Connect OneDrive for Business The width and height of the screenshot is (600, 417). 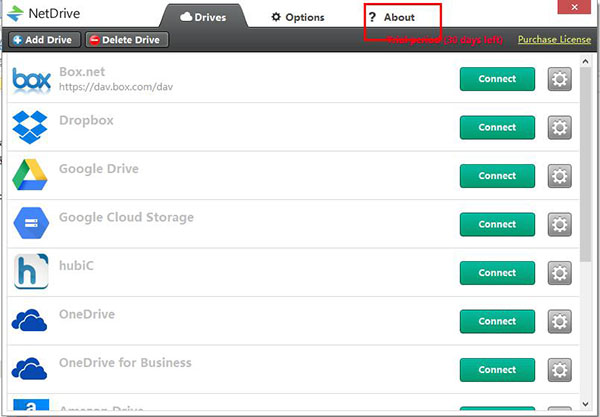(x=497, y=370)
